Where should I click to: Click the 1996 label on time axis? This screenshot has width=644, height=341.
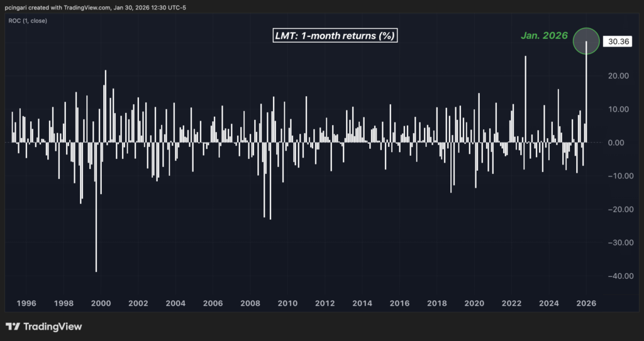(x=26, y=303)
